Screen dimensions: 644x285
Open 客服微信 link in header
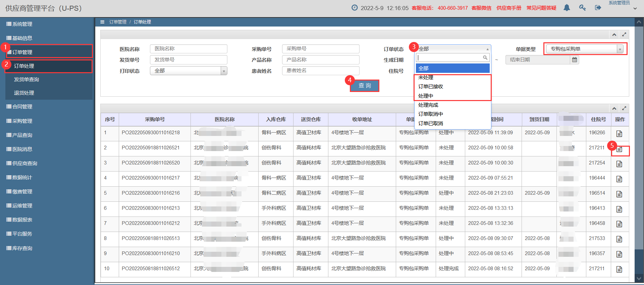click(481, 8)
